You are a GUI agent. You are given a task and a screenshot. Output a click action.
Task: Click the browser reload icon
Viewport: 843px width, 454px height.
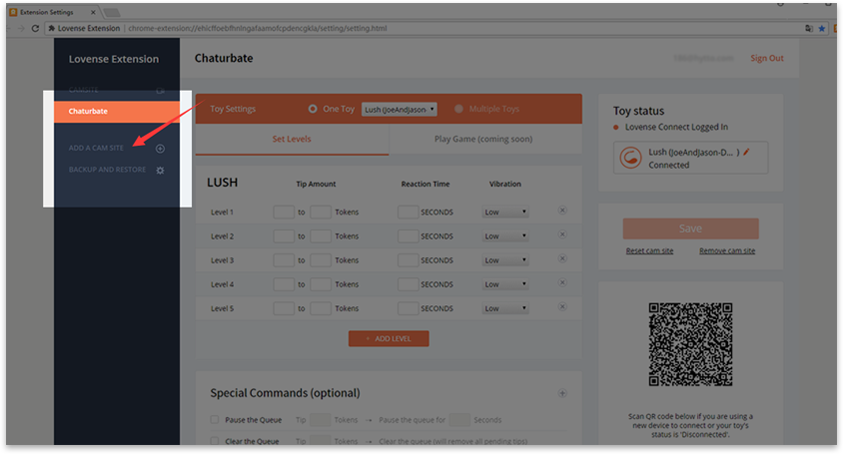(x=36, y=28)
